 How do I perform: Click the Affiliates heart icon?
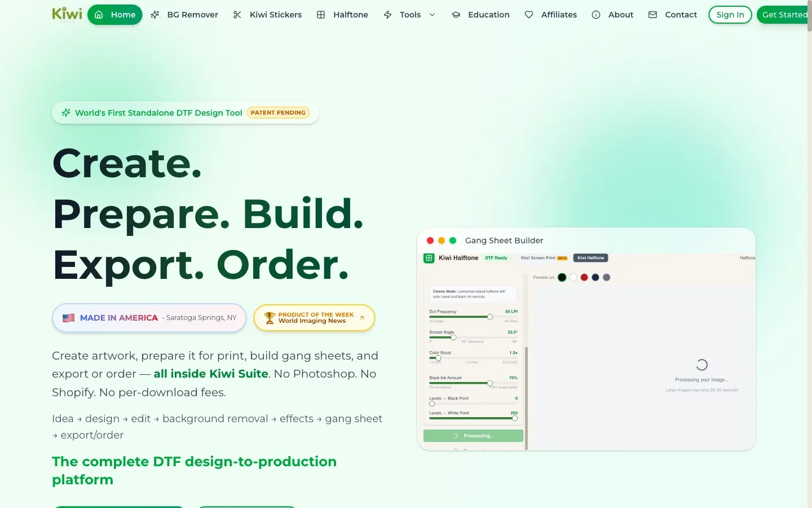529,15
